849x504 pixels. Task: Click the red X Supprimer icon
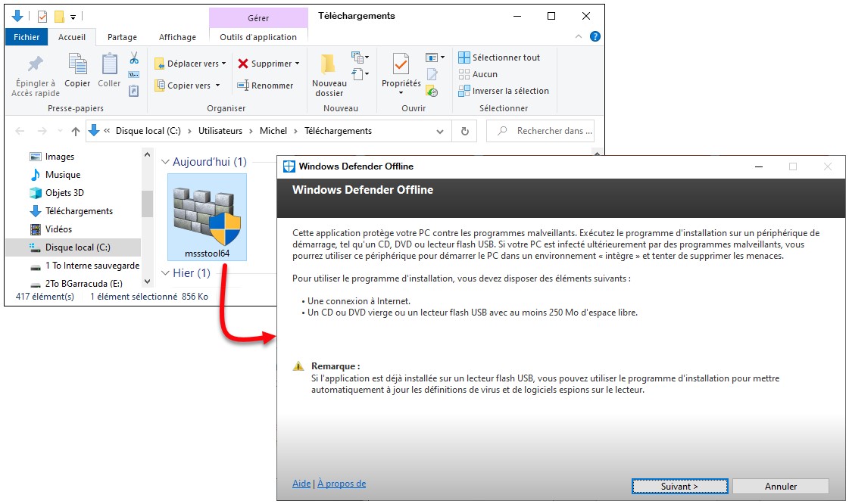click(243, 64)
